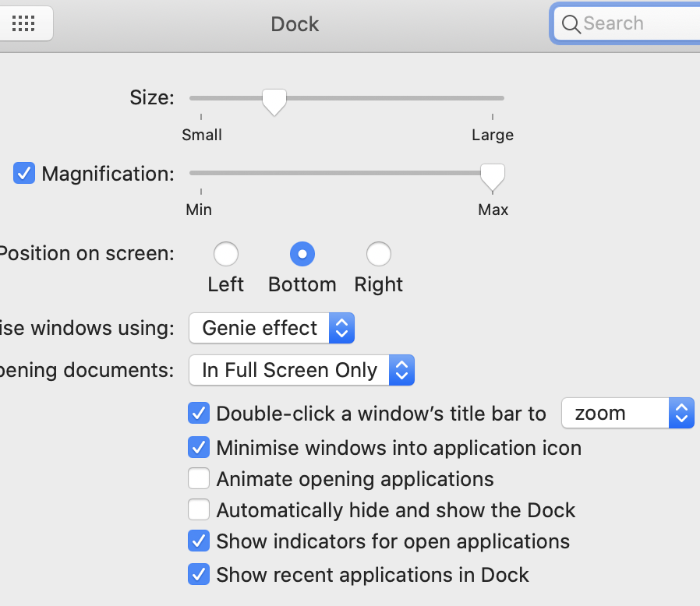The image size is (700, 606).
Task: Enable Animate opening applications
Action: pyautogui.click(x=200, y=478)
